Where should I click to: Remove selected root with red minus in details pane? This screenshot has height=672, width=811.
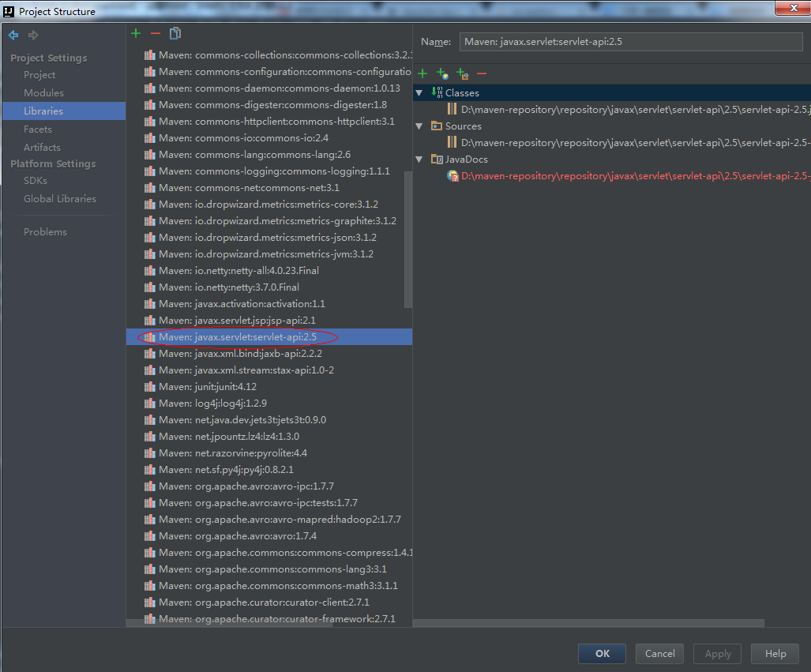[x=482, y=74]
